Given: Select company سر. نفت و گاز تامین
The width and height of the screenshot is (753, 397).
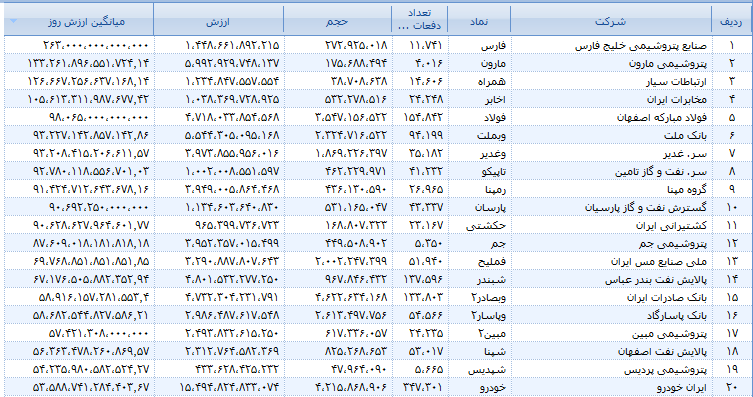Looking at the screenshot, I should [661, 171].
